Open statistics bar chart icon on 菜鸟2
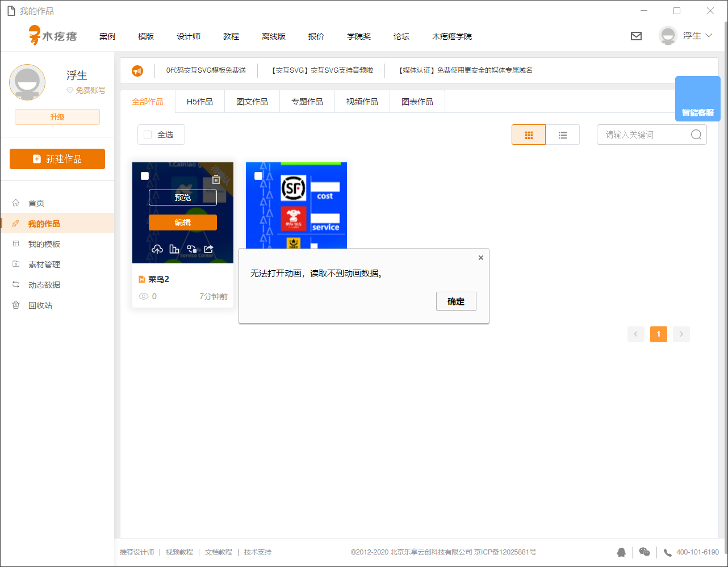This screenshot has height=567, width=728. point(174,249)
